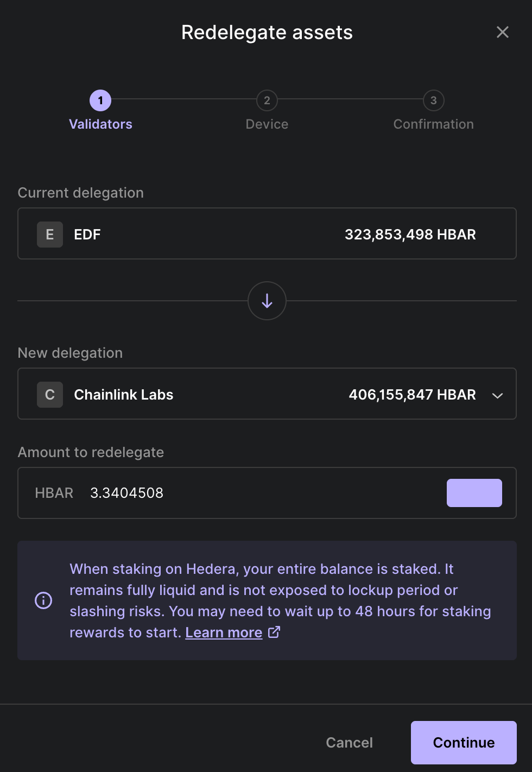The width and height of the screenshot is (532, 772).
Task: Click the step 3 Confirmation circle icon
Action: click(433, 100)
